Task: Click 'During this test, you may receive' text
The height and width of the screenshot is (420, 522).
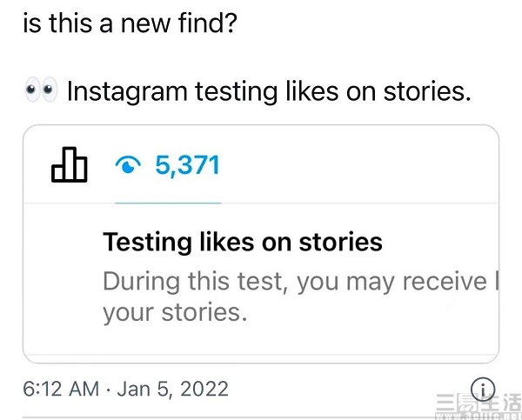Action: (x=295, y=283)
